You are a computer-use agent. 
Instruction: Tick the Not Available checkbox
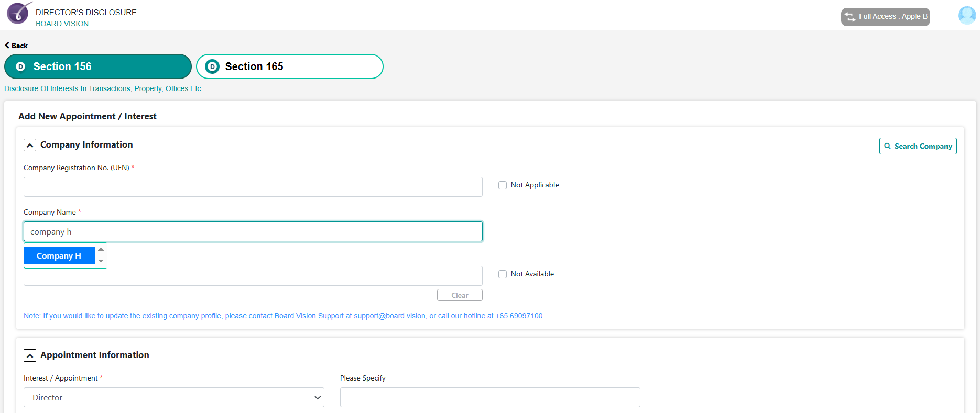point(503,274)
